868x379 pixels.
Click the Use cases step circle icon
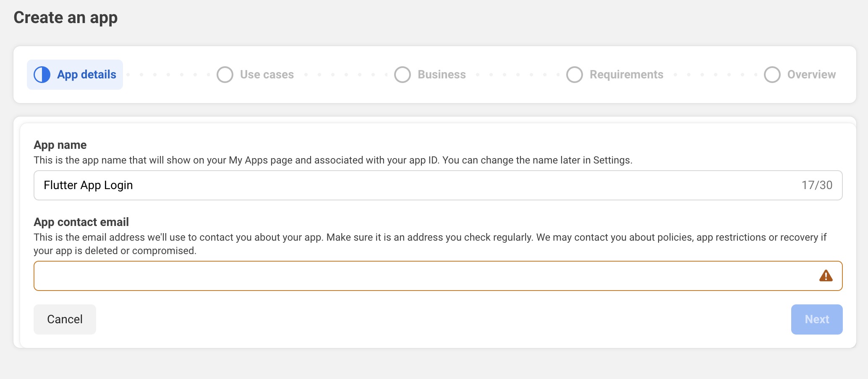225,75
